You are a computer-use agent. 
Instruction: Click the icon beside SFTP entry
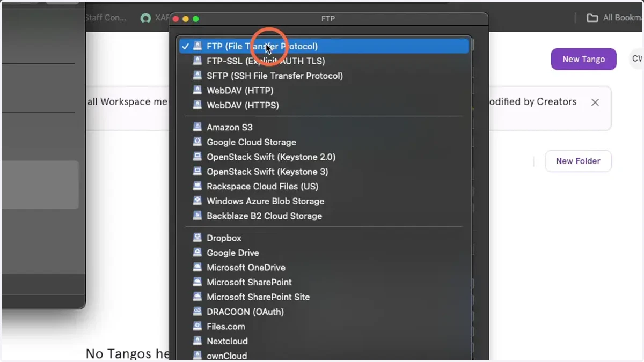pos(197,76)
